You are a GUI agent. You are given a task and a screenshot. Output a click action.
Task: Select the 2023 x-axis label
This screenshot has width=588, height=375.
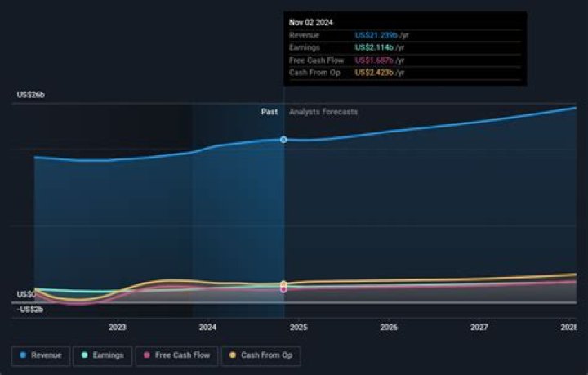click(117, 328)
